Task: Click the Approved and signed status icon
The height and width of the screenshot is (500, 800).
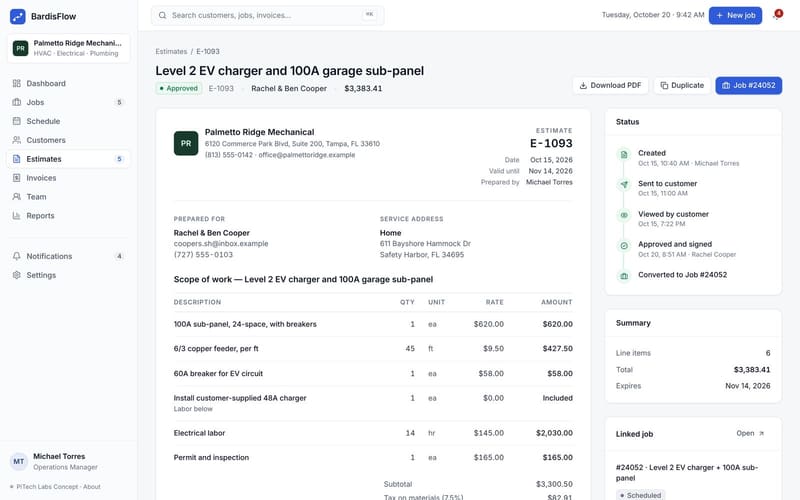Action: (624, 246)
